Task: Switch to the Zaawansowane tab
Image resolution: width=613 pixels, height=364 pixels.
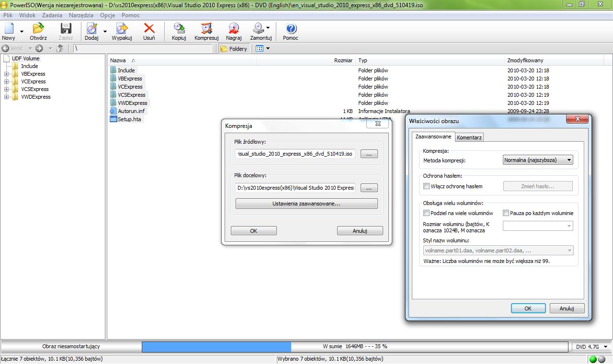Action: click(433, 136)
